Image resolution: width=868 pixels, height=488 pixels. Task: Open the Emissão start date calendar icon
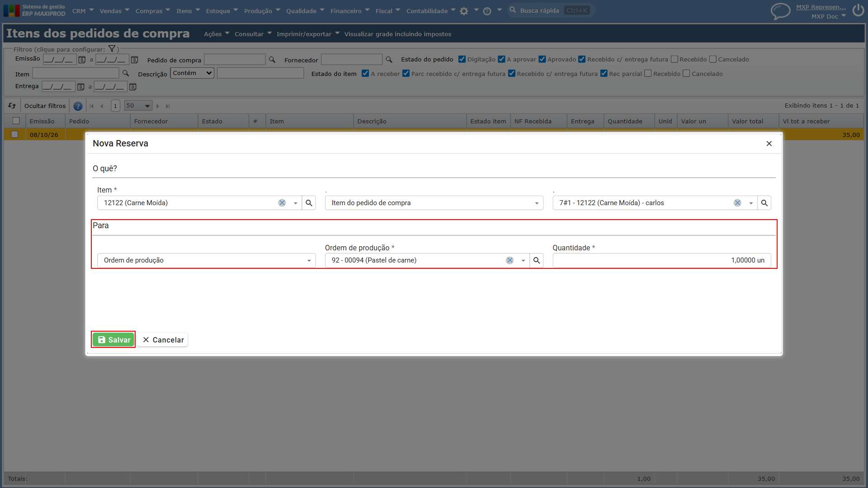point(82,60)
